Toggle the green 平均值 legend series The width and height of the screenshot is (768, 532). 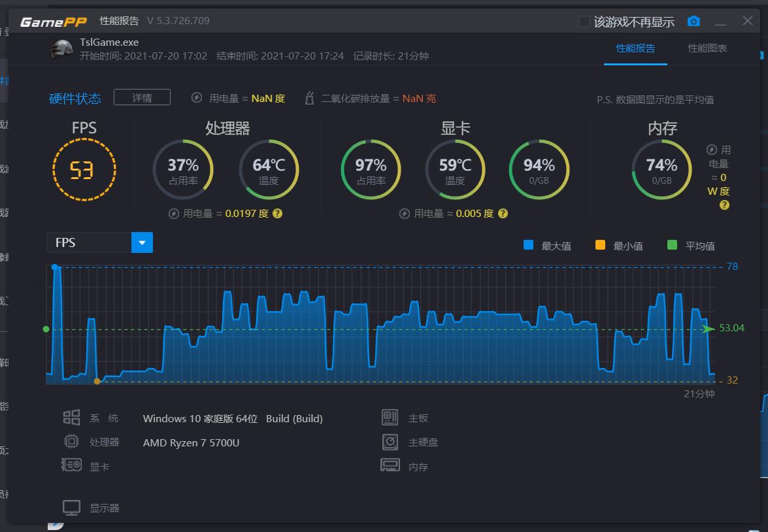(x=672, y=246)
